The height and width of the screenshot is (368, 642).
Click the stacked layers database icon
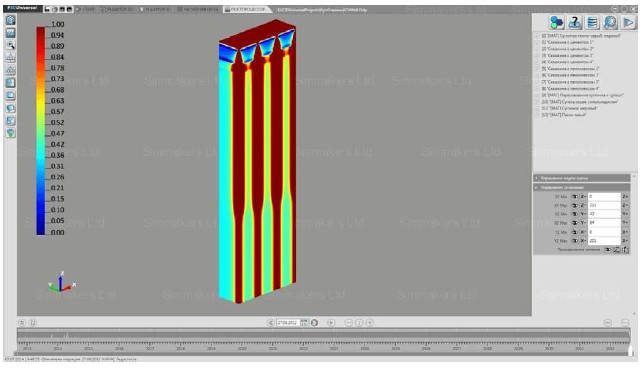tap(592, 22)
